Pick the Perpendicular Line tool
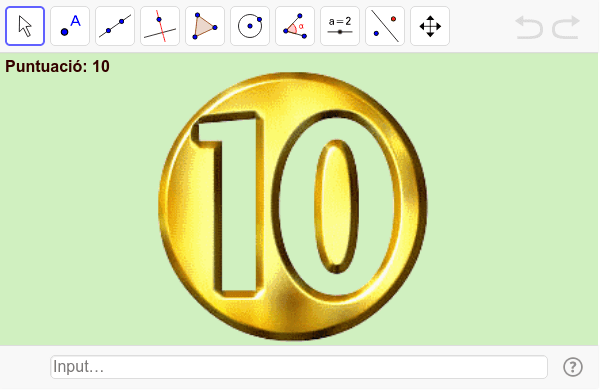Screen dimensions: 600x390 coord(160,26)
